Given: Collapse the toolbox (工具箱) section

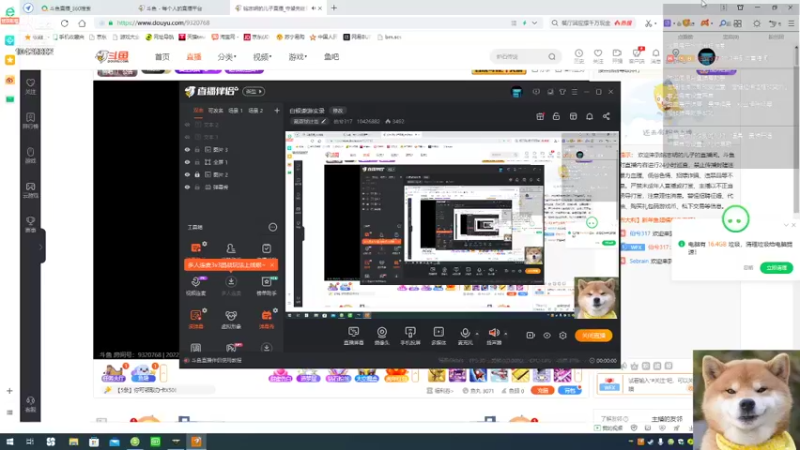Looking at the screenshot, I should pos(273,227).
